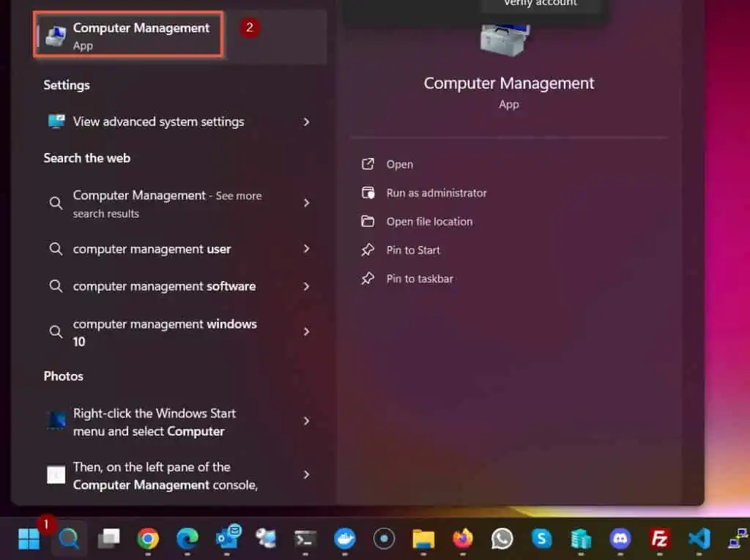Activate the taskbar Search icon
This screenshot has height=560, width=750.
[x=69, y=539]
